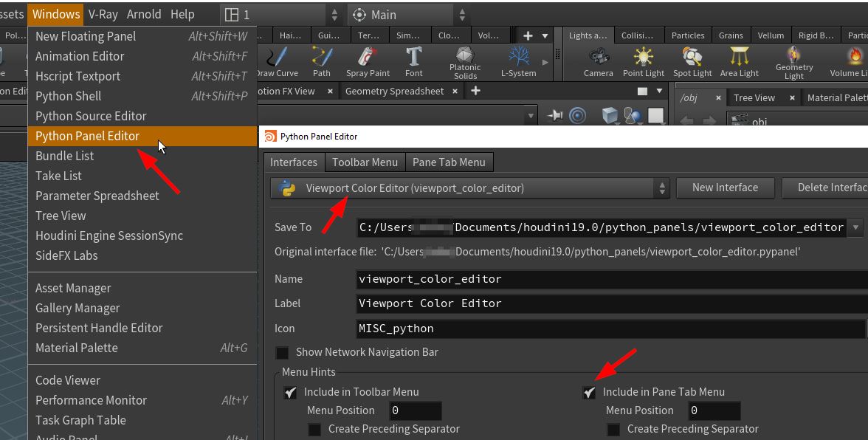Open the shelf set options arrow
This screenshot has height=440, width=868.
click(545, 35)
